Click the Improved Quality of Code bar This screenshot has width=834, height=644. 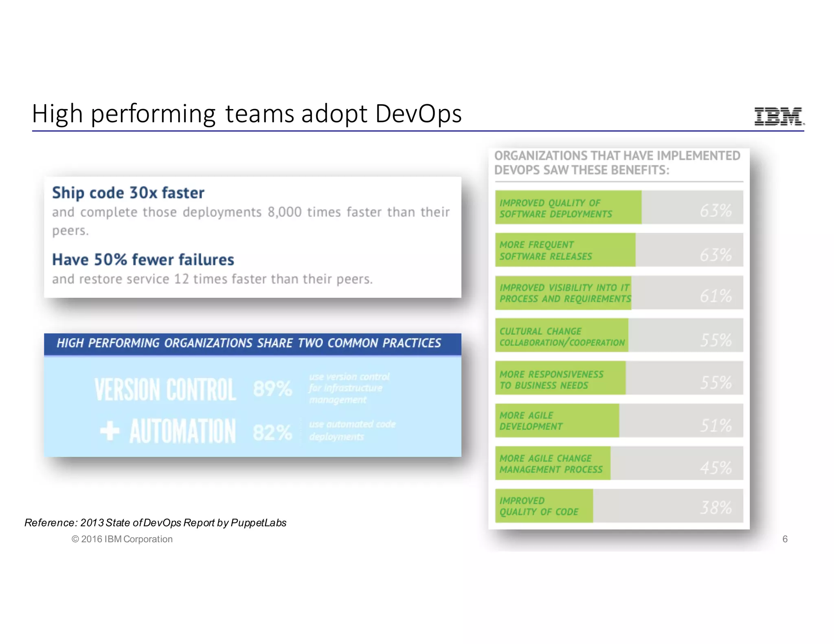[x=544, y=506]
